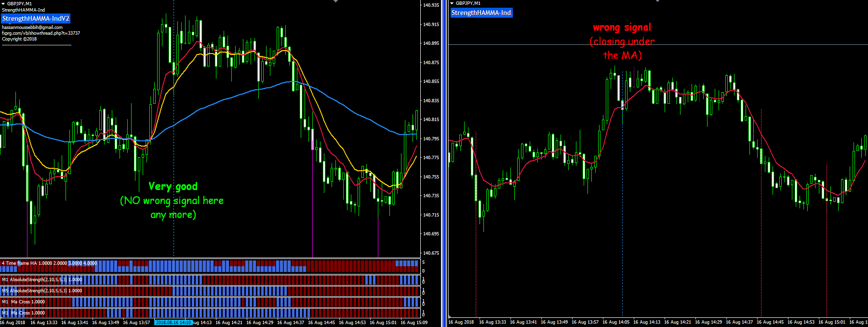Click the second M1 Ma Cross indicator label

point(24,313)
